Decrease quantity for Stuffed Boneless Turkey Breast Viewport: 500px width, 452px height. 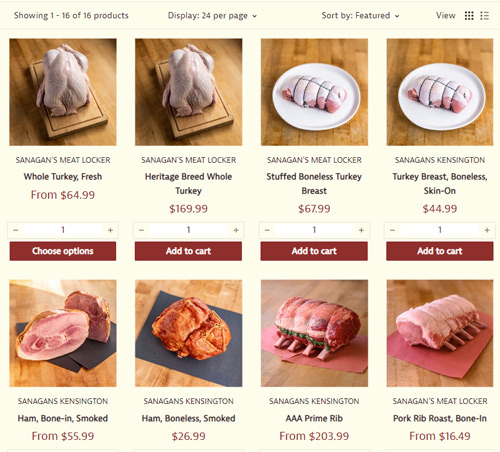[x=267, y=230]
